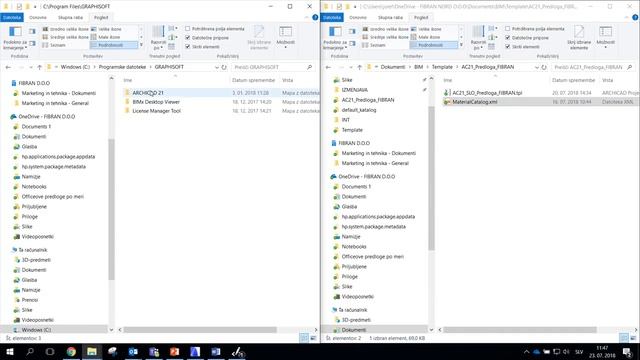This screenshot has height=360, width=640.
Task: Open Skupna raba tab in left window
Action: (70, 18)
